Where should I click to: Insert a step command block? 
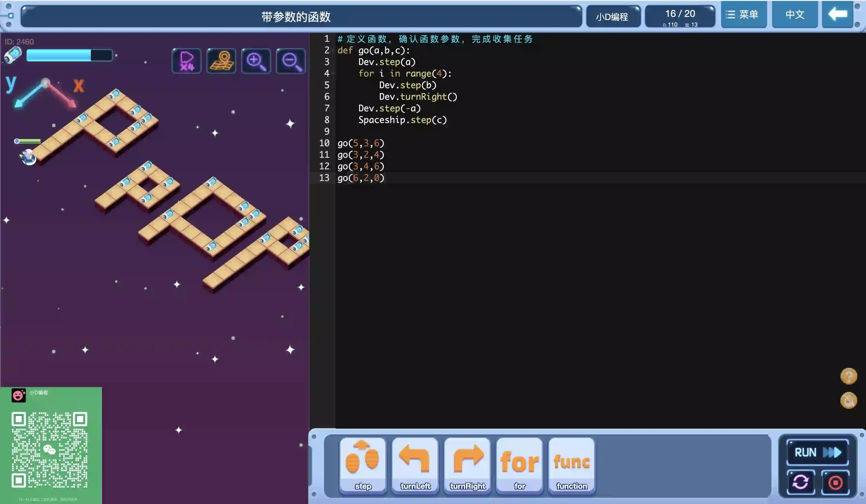tap(363, 465)
